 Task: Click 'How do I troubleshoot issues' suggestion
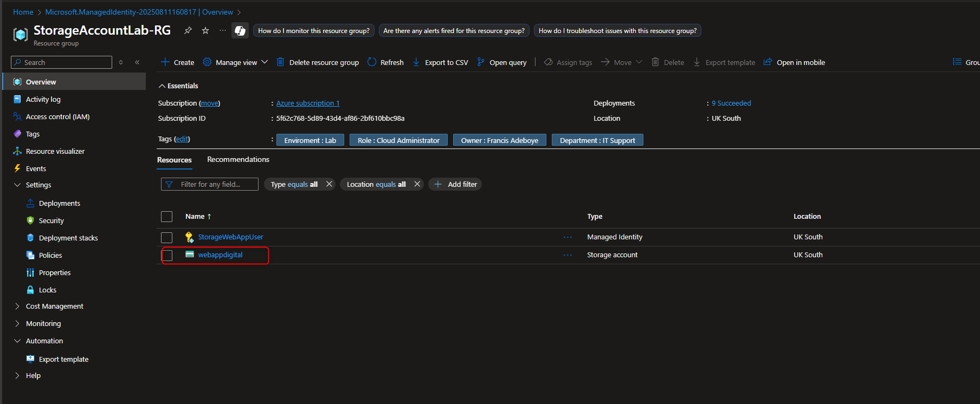[617, 31]
